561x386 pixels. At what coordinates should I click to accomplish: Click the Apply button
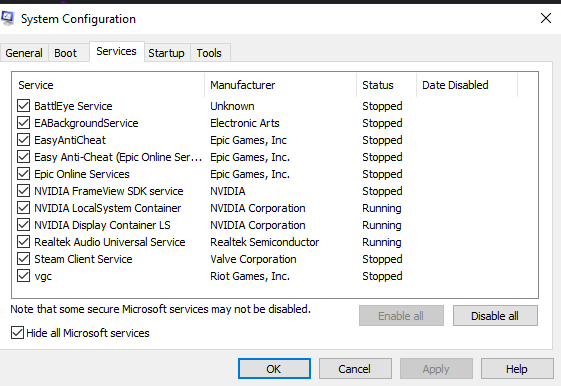pyautogui.click(x=436, y=368)
